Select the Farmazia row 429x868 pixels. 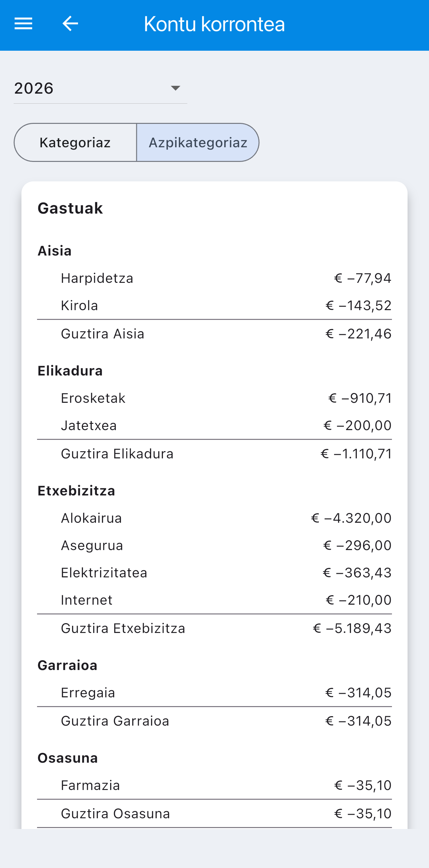coord(214,785)
